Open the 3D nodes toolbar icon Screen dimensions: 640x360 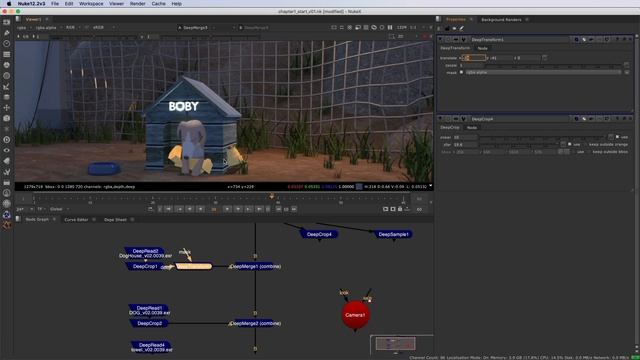click(7, 118)
